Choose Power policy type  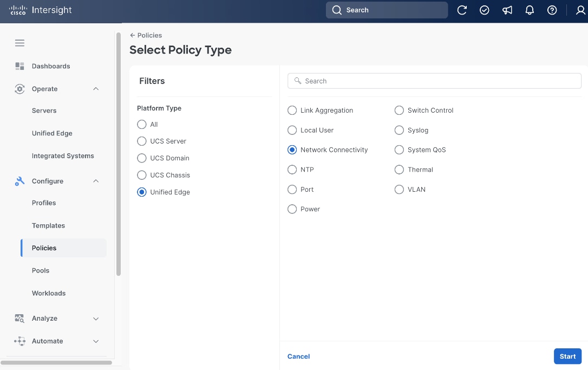pos(292,209)
